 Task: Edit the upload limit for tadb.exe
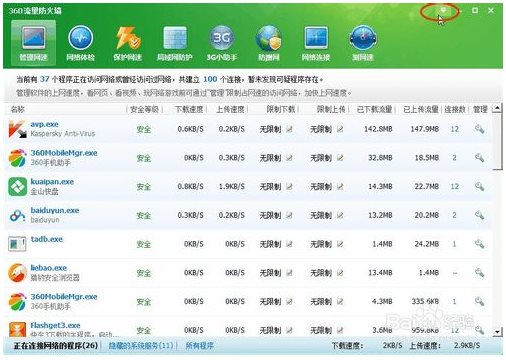click(340, 244)
